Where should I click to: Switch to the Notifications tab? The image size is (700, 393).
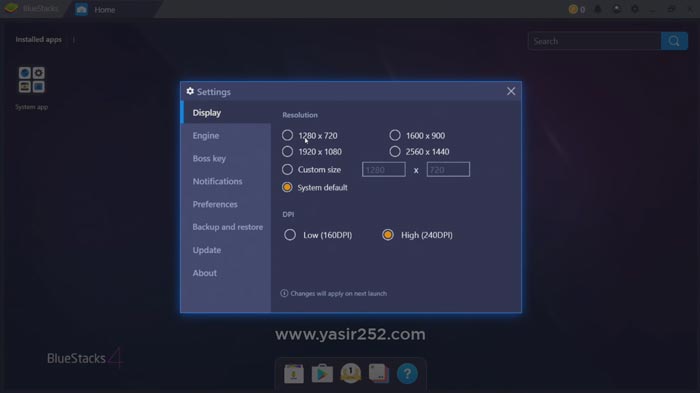pos(226,181)
